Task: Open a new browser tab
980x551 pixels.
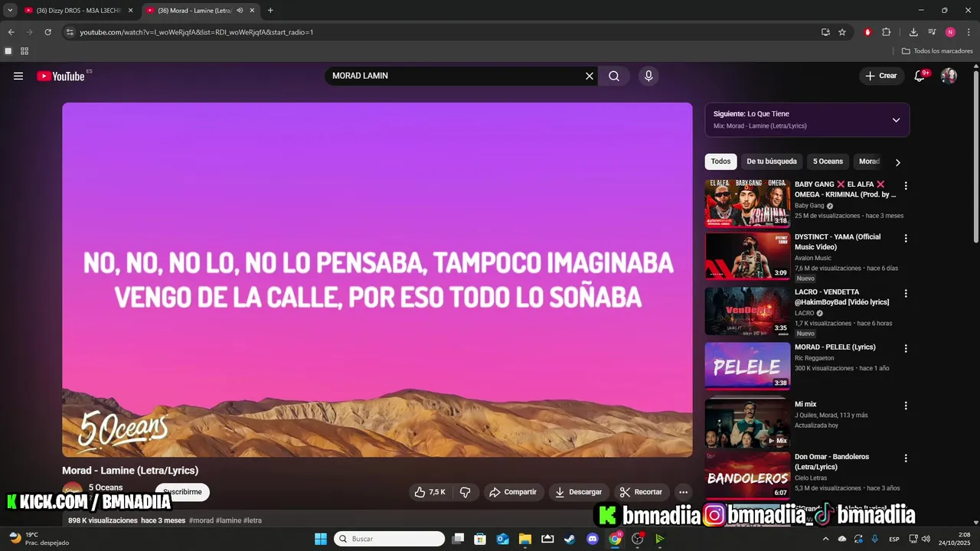Action: tap(270, 11)
